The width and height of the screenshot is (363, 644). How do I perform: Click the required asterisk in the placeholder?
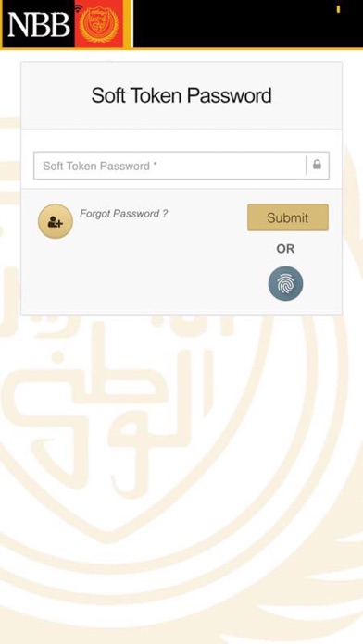[155, 165]
